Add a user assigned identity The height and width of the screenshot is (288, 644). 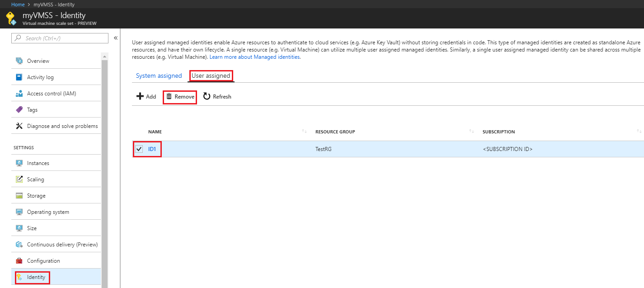point(146,97)
